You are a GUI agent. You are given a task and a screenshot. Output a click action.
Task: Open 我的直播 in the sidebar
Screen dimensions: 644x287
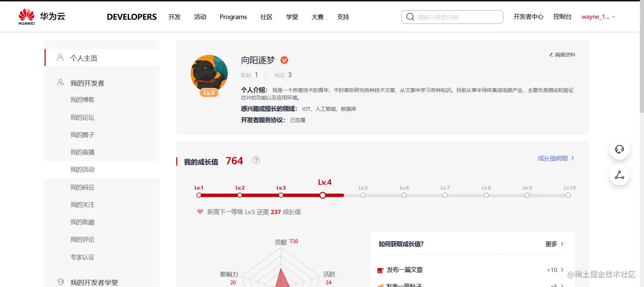click(x=83, y=152)
